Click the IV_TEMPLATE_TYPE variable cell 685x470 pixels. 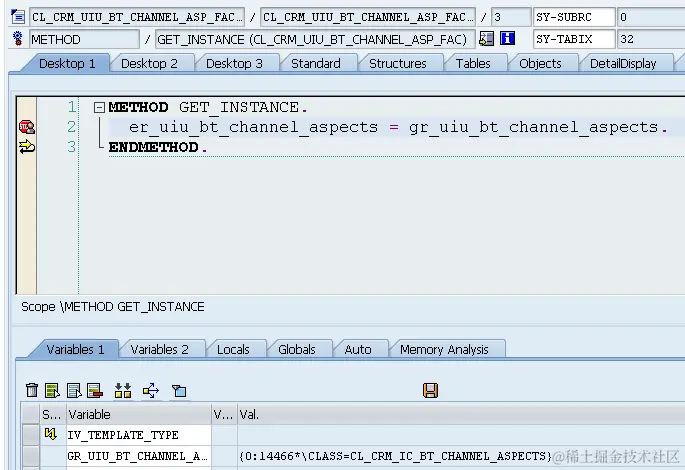pos(138,435)
